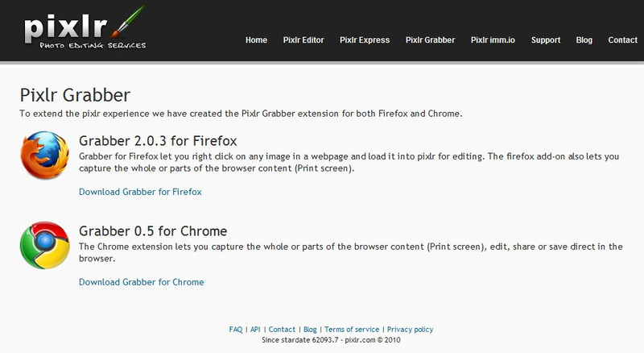
Task: Open the Blog link in the footer
Action: [x=310, y=329]
